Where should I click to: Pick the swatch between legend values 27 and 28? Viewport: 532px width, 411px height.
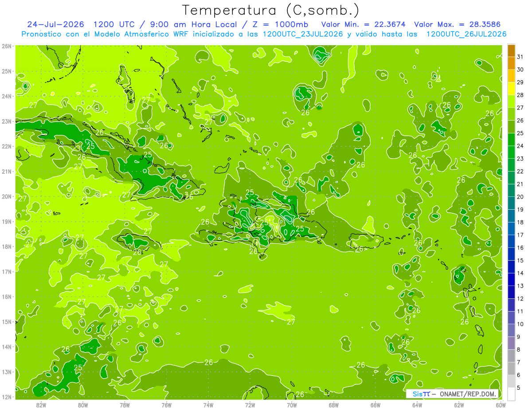click(511, 102)
